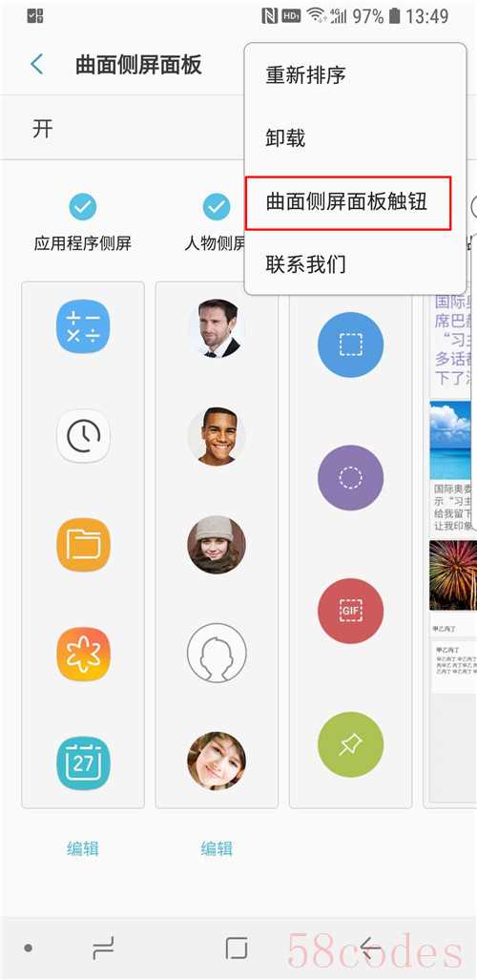Select the purple oval selection icon
Screen dimensions: 477x980
pos(350,477)
